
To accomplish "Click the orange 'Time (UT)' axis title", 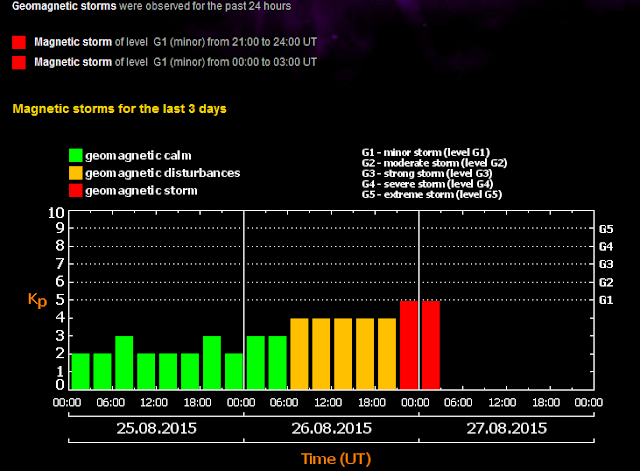I will coord(336,459).
